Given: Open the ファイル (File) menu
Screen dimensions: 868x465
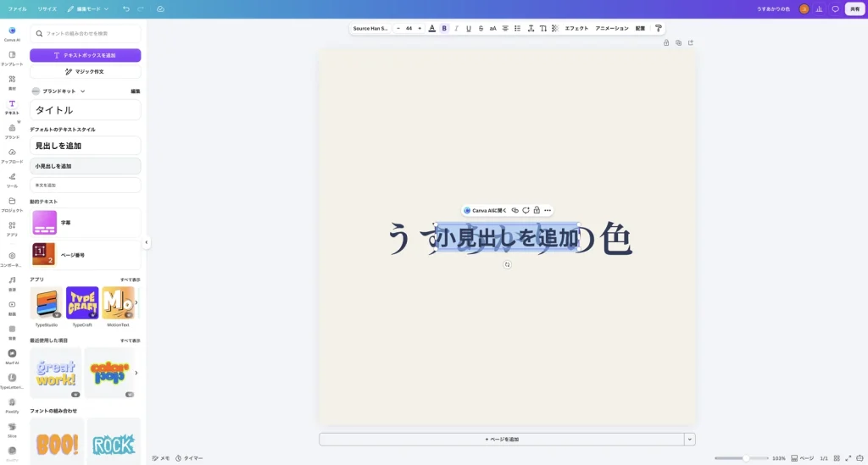Looking at the screenshot, I should coord(17,8).
